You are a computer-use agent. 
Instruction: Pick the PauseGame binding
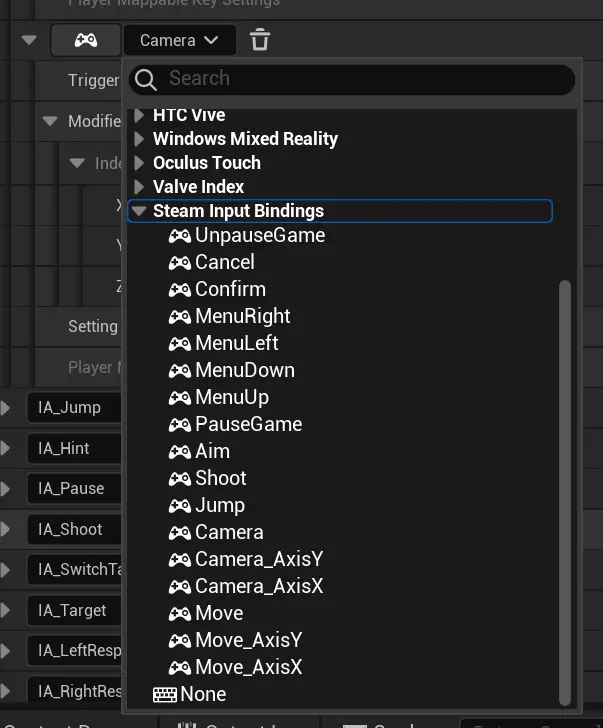(x=248, y=424)
